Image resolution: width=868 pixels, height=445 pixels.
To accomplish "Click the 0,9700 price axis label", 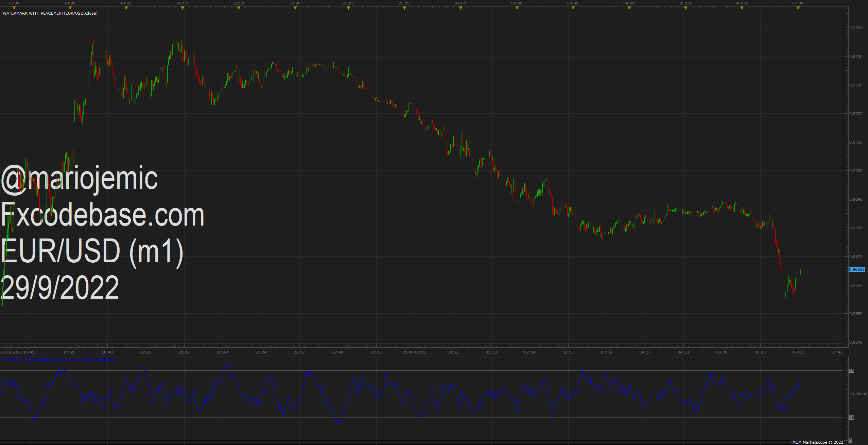I will point(856,171).
